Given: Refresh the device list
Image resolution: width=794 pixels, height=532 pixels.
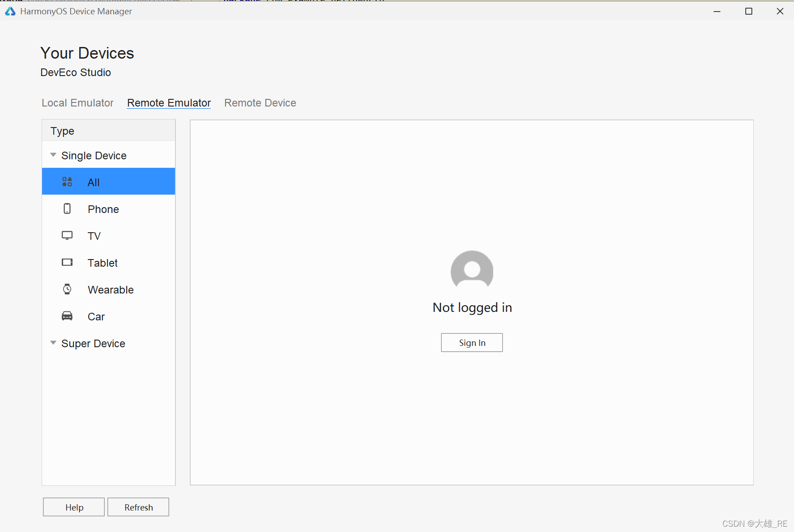Looking at the screenshot, I should pos(138,507).
